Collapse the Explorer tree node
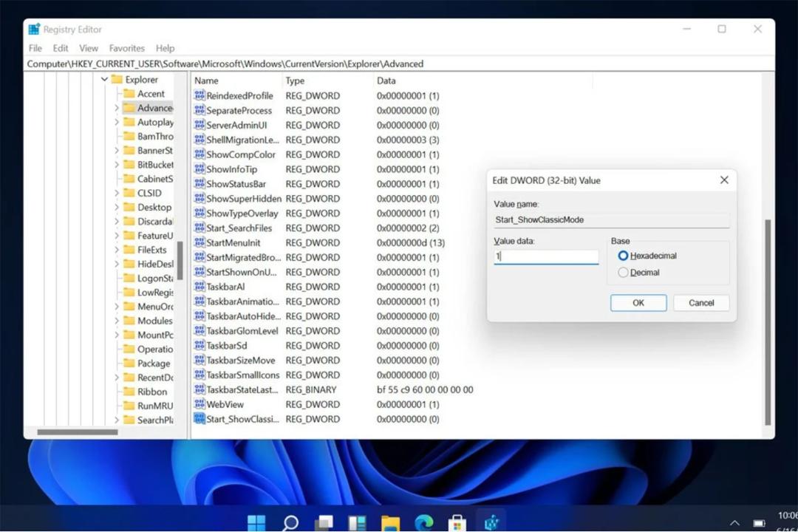This screenshot has width=798, height=532. point(104,79)
